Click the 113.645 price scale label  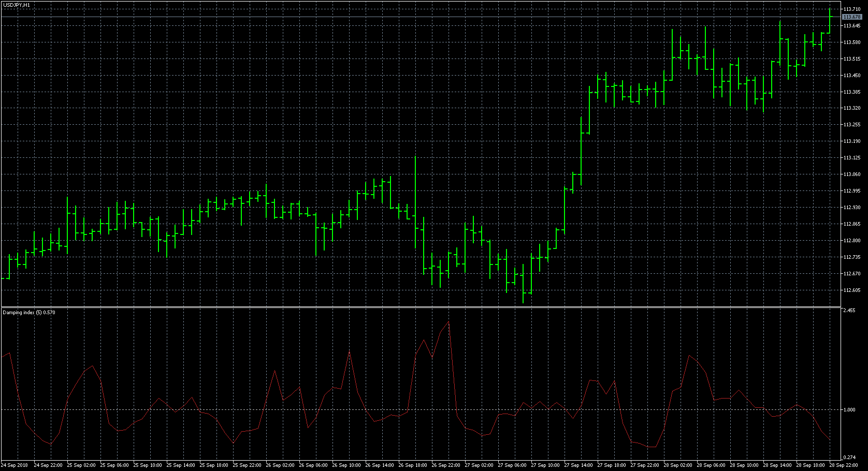[x=852, y=25]
